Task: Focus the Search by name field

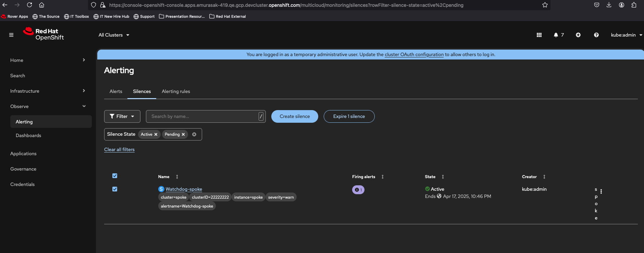Action: (206, 116)
